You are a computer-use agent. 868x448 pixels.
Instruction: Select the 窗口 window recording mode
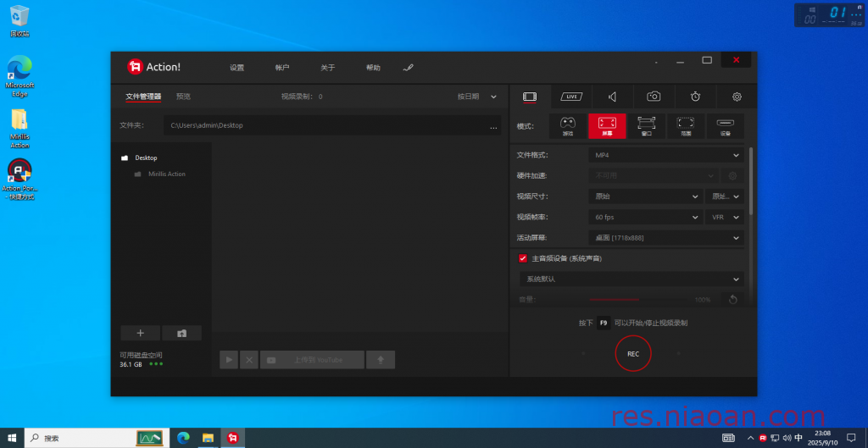pos(647,126)
